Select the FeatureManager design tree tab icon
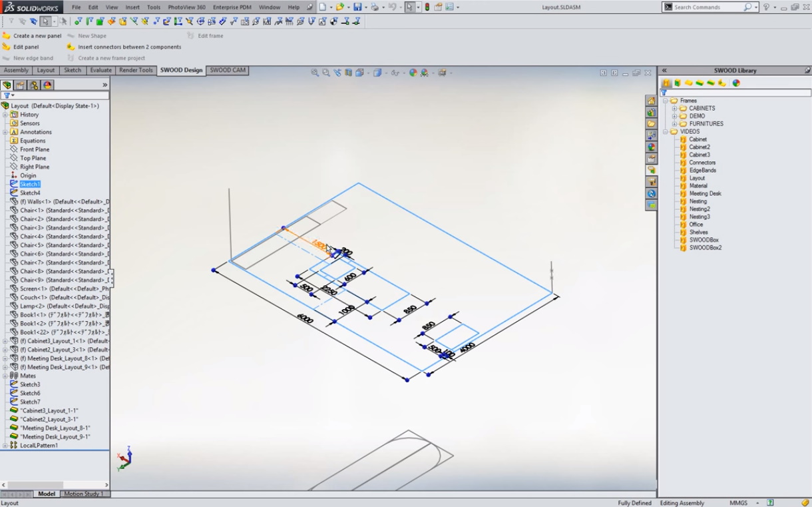The width and height of the screenshot is (812, 507). tap(7, 85)
